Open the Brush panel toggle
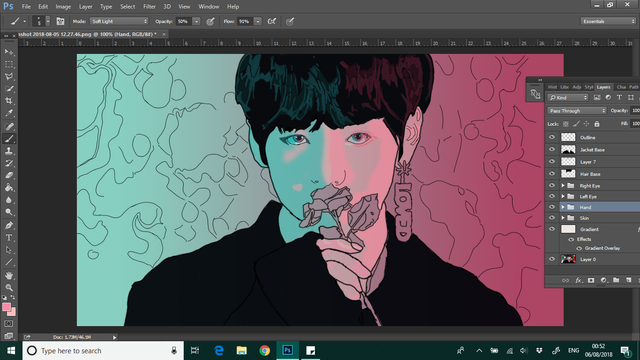Viewport: 640px width, 360px height. pyautogui.click(x=60, y=21)
